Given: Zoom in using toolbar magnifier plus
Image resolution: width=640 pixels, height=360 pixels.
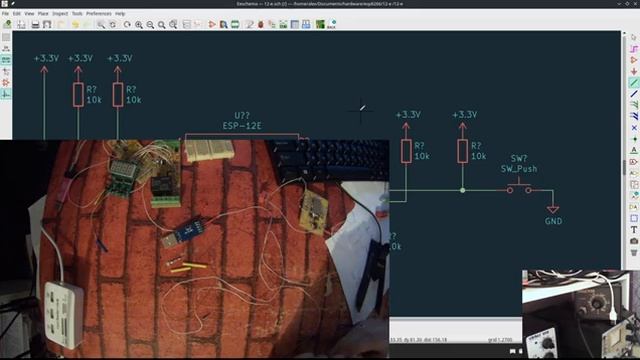Looking at the screenshot, I should pyautogui.click(x=139, y=24).
